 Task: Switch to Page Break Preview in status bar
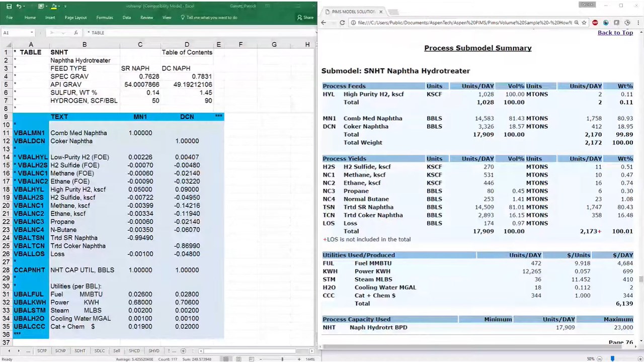[x=252, y=359]
